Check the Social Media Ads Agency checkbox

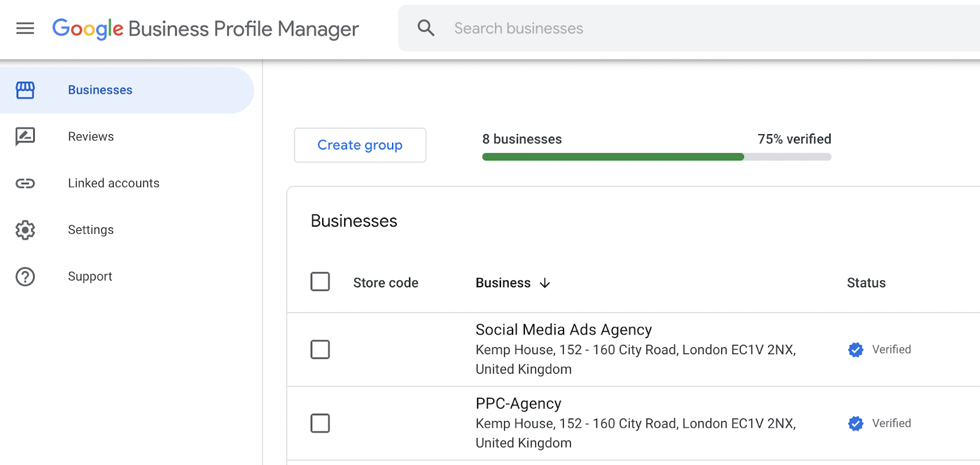(x=320, y=349)
